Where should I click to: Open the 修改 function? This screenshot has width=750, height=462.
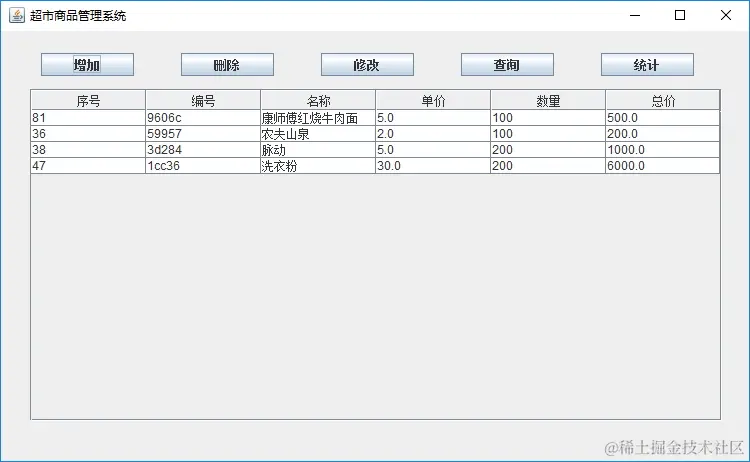(367, 65)
